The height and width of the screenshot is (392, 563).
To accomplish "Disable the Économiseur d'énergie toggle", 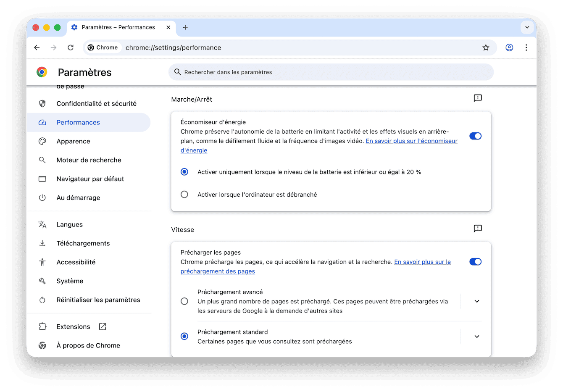I will (475, 136).
